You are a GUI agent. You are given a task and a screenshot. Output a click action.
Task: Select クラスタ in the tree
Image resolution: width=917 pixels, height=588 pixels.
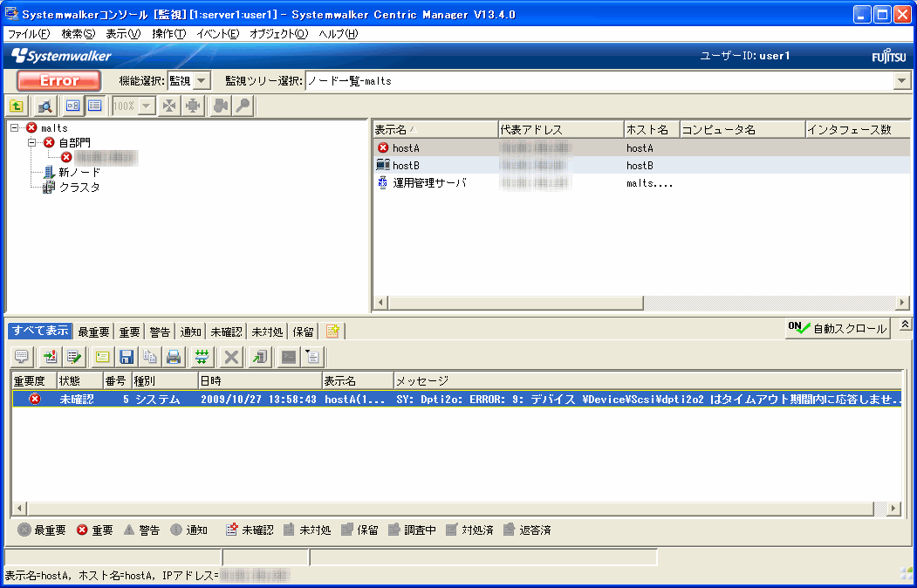[x=79, y=187]
